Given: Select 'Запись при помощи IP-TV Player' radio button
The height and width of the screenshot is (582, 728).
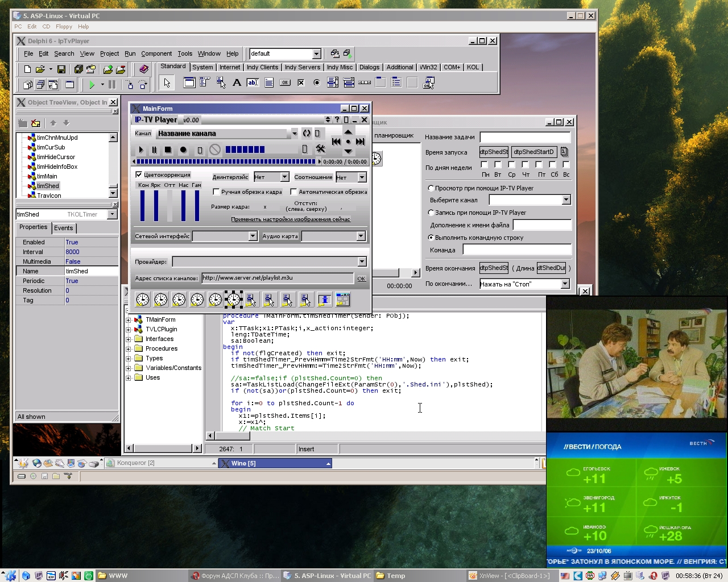Looking at the screenshot, I should tap(431, 213).
